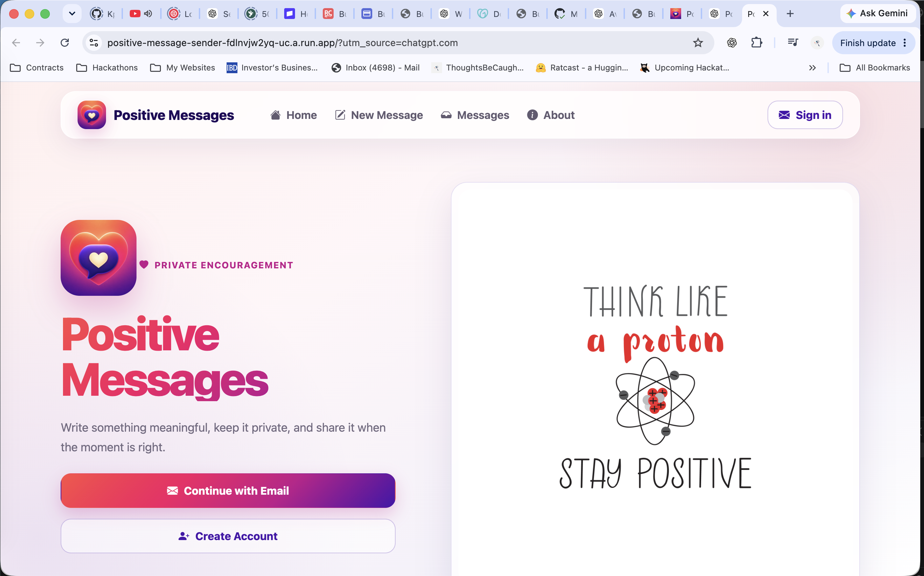Click the browser forward arrow
The height and width of the screenshot is (576, 924).
point(40,43)
